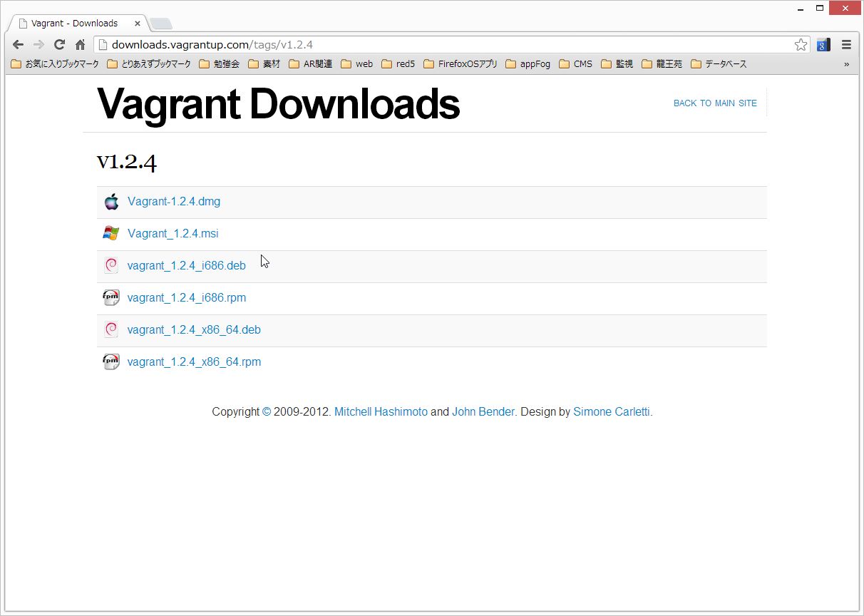Open the 龍王苑 bookmark folder
Screen dimensions: 864x616
(662, 64)
